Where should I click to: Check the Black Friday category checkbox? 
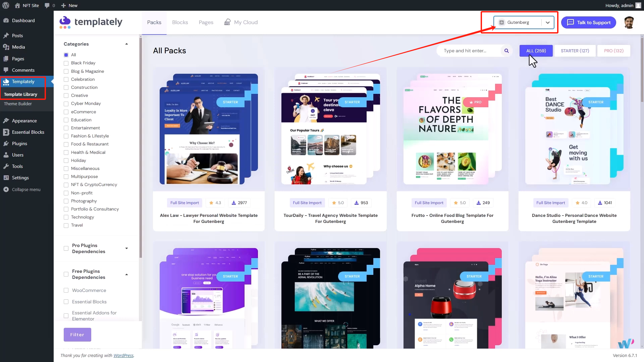[x=66, y=63]
